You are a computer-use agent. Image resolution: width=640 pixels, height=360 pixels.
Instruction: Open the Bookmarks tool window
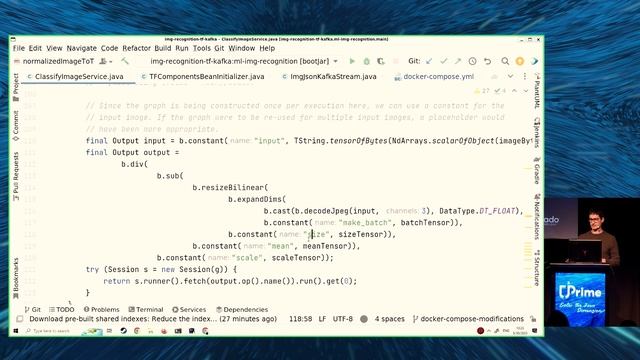point(16,278)
